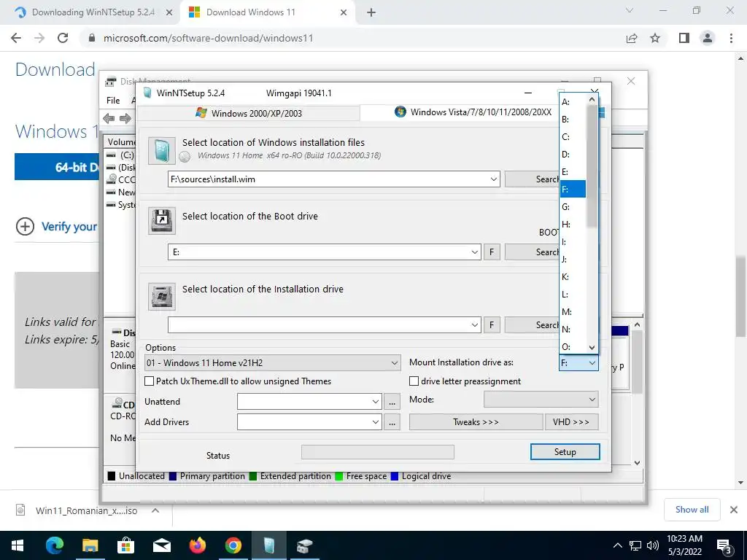Viewport: 747px width, 560px height.
Task: Click back arrow in Disk Management toolbar
Action: tap(109, 119)
